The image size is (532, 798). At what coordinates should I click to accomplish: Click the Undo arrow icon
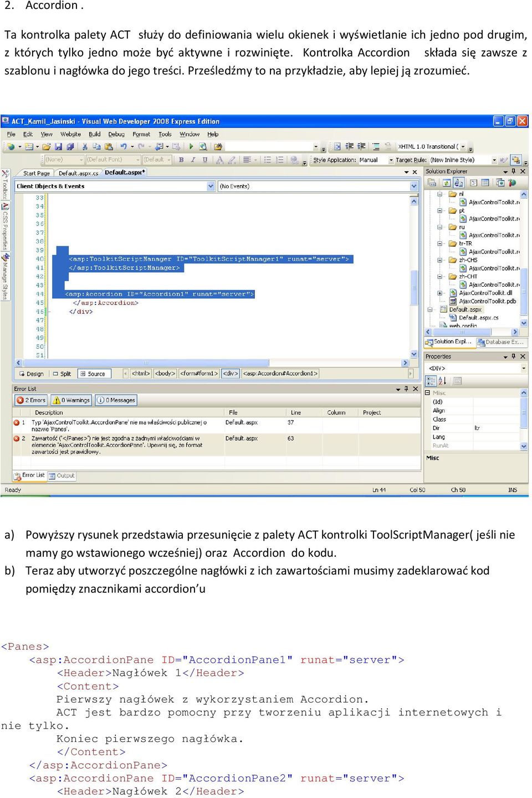[x=124, y=146]
